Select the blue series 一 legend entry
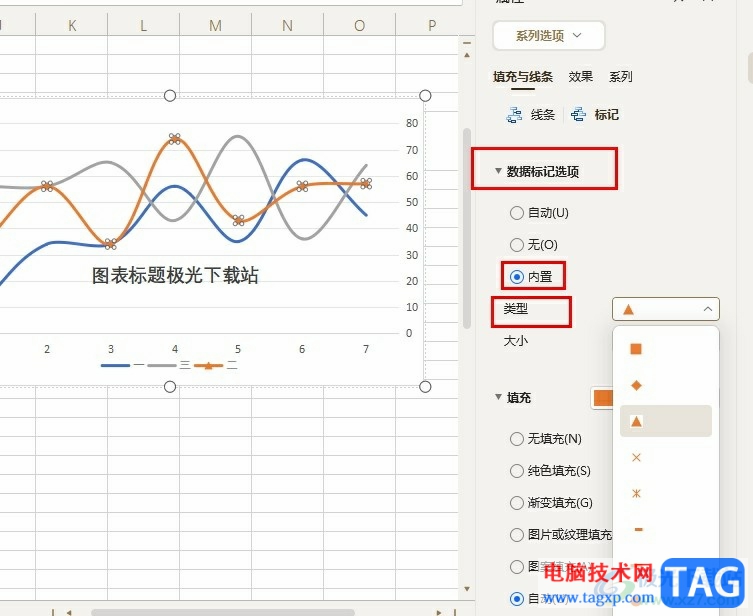Screen dimensions: 753x616 pos(122,365)
